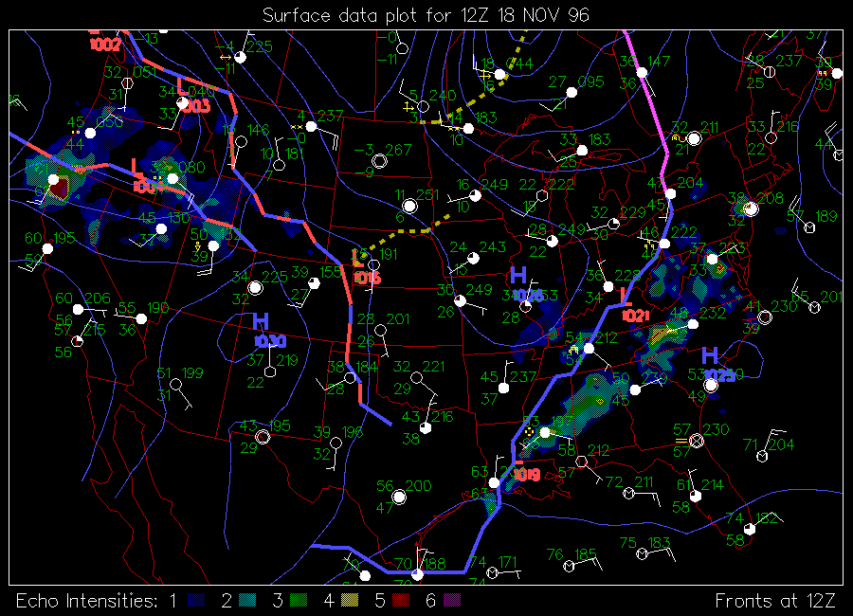Click echo intensity level 1 swatch
Image resolution: width=853 pixels, height=616 pixels.
point(195,601)
